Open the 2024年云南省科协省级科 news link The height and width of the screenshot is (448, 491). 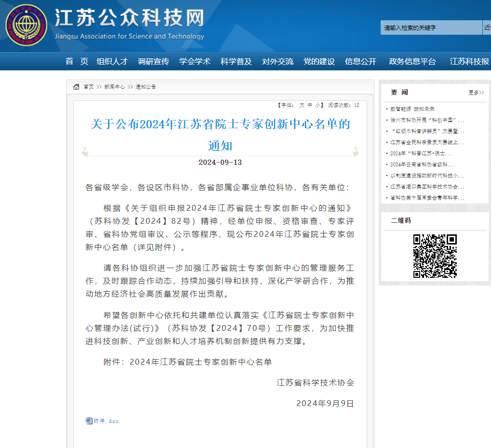tap(422, 164)
